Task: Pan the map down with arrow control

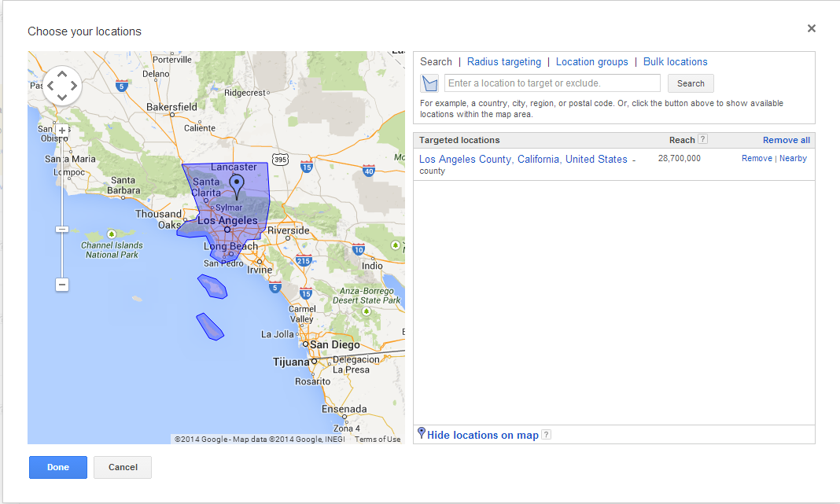Action: coord(62,98)
